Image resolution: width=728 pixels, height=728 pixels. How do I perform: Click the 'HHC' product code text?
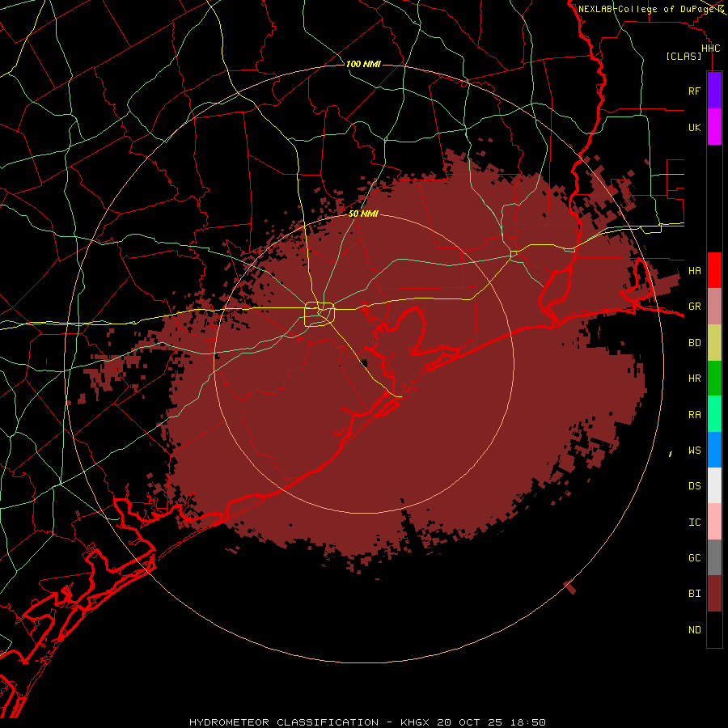tap(710, 49)
